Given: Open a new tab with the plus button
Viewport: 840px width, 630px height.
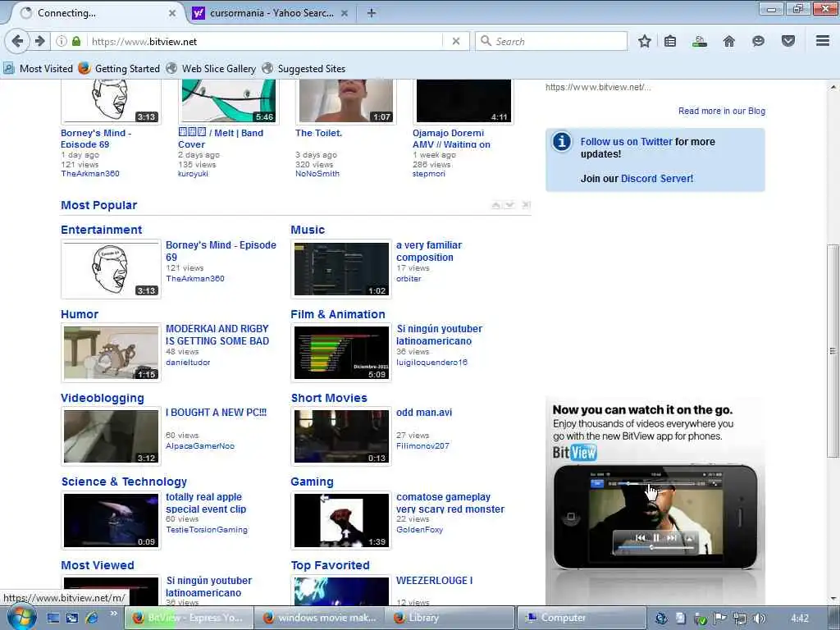Looking at the screenshot, I should (372, 13).
